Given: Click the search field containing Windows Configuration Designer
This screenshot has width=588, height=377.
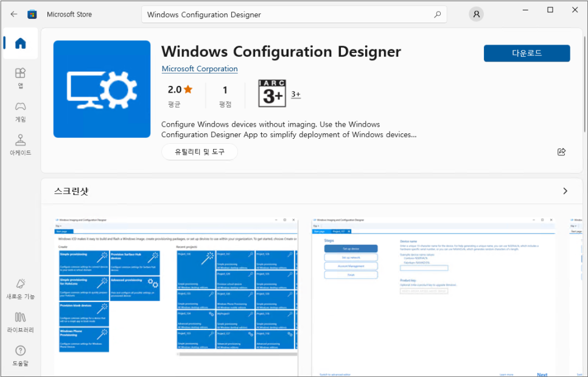Looking at the screenshot, I should click(294, 15).
